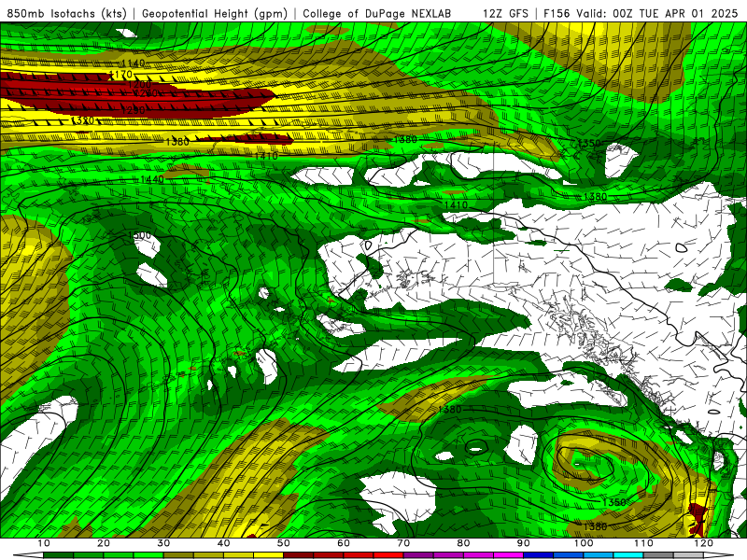Click the 1140 height contour label
This screenshot has height=560, width=747.
pyautogui.click(x=134, y=63)
